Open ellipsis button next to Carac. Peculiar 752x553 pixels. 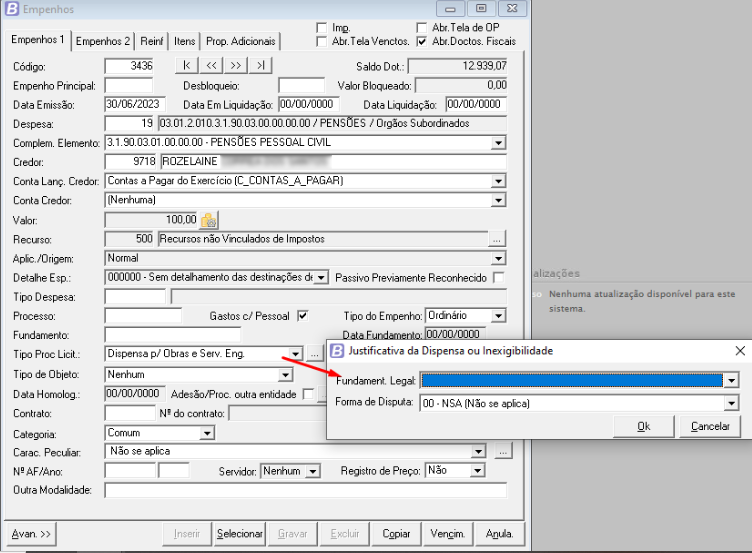coord(503,451)
